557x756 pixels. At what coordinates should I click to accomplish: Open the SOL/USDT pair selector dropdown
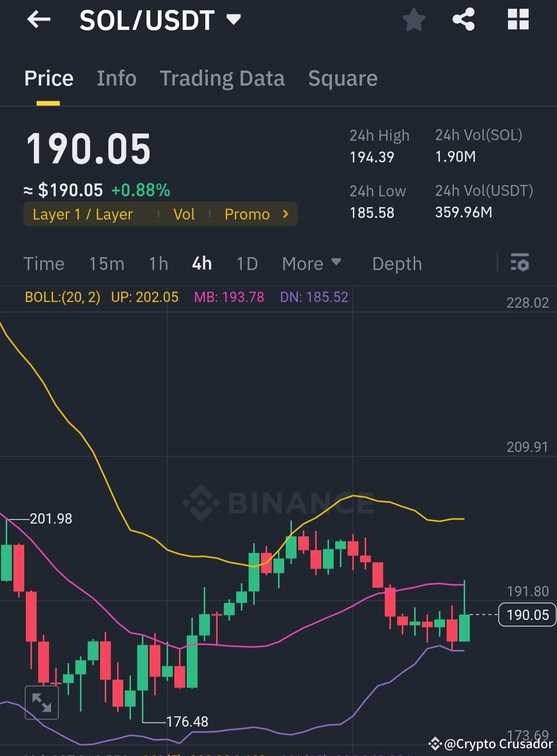[x=234, y=20]
